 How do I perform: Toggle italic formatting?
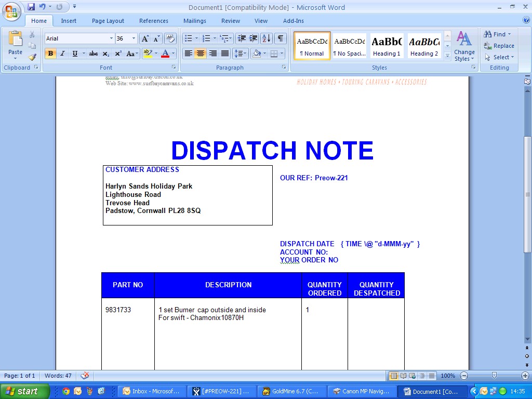[62, 54]
